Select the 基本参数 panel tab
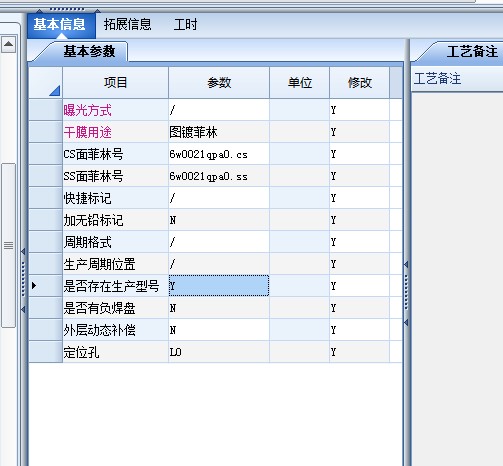The width and height of the screenshot is (503, 466). coord(89,52)
